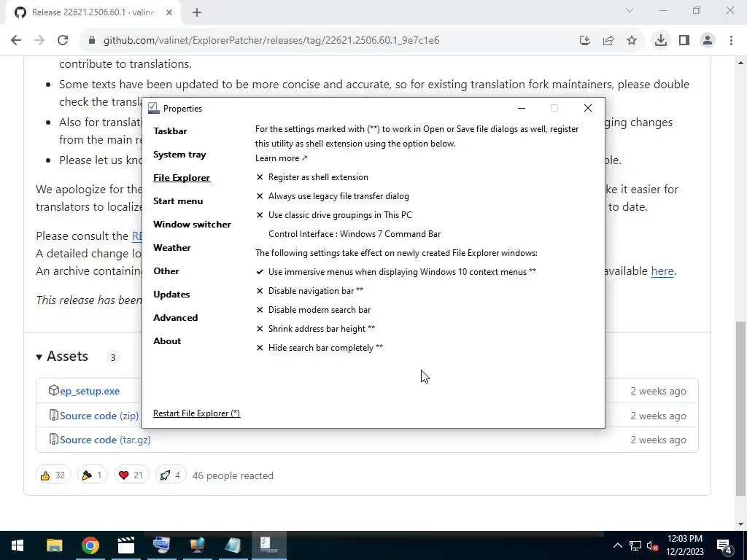The height and width of the screenshot is (560, 747).
Task: Share this page via the share icon
Action: pos(608,41)
